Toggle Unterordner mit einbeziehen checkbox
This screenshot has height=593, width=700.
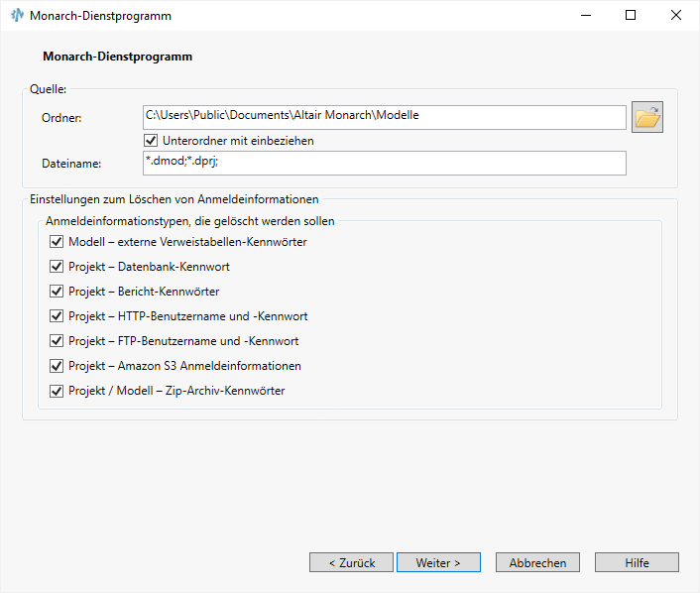152,141
